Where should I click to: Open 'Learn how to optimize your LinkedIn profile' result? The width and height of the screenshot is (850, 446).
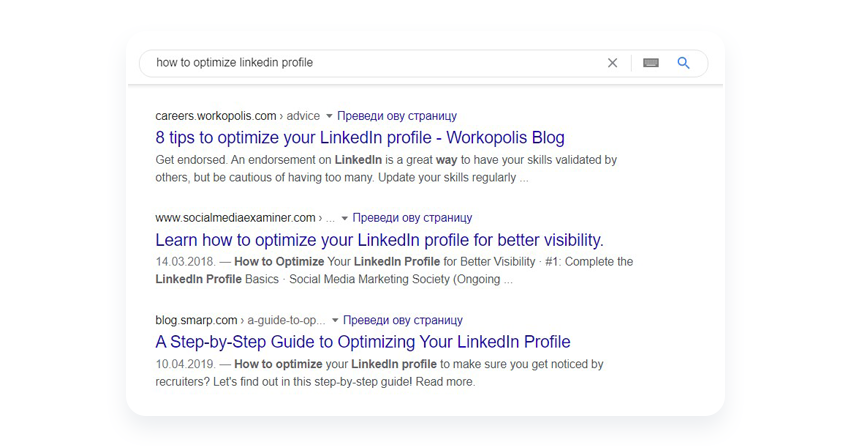pos(379,240)
